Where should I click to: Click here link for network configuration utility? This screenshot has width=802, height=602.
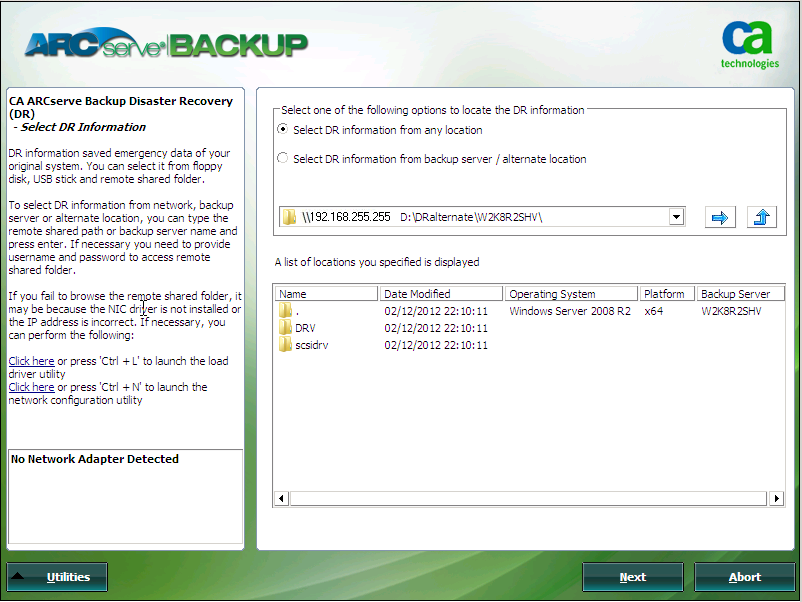pyautogui.click(x=31, y=387)
